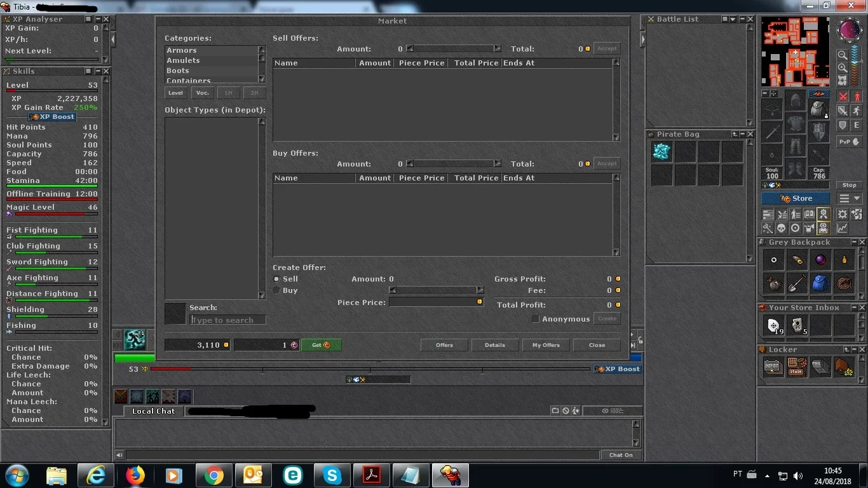The height and width of the screenshot is (488, 868).
Task: Click the rope item in Grey Backpack
Action: (844, 283)
